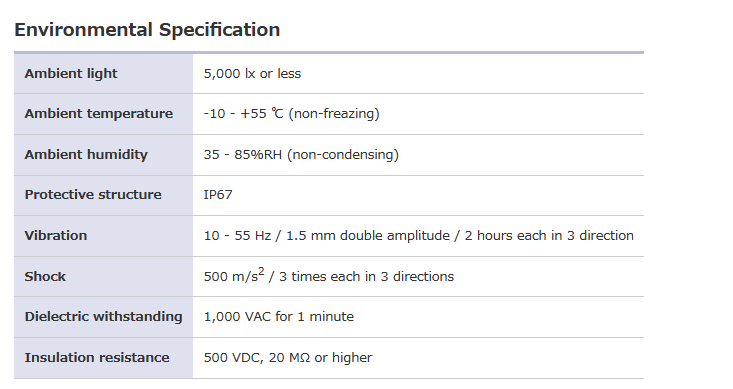The width and height of the screenshot is (733, 389).
Task: Select the Ambient temperature label
Action: pos(99,114)
